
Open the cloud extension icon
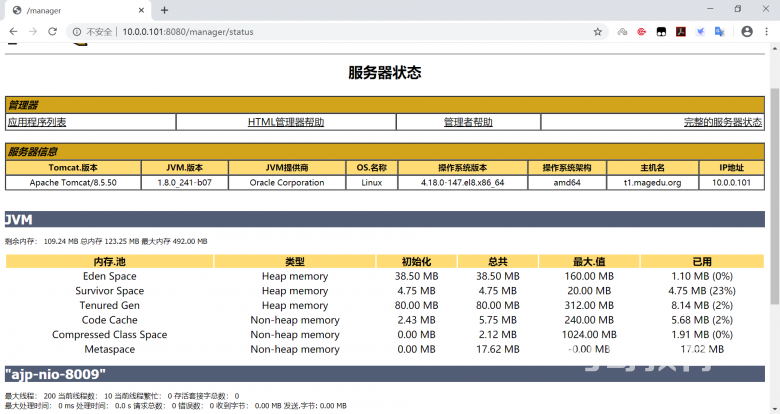[x=622, y=32]
